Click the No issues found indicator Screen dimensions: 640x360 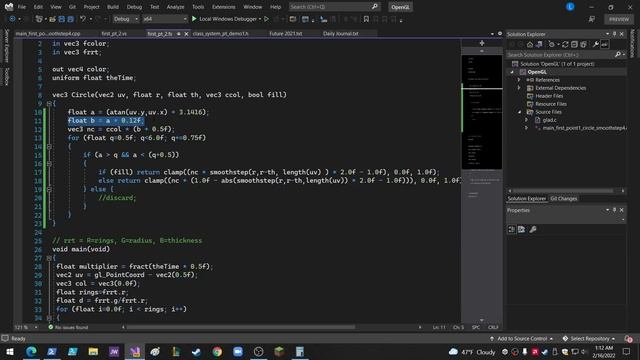68,327
